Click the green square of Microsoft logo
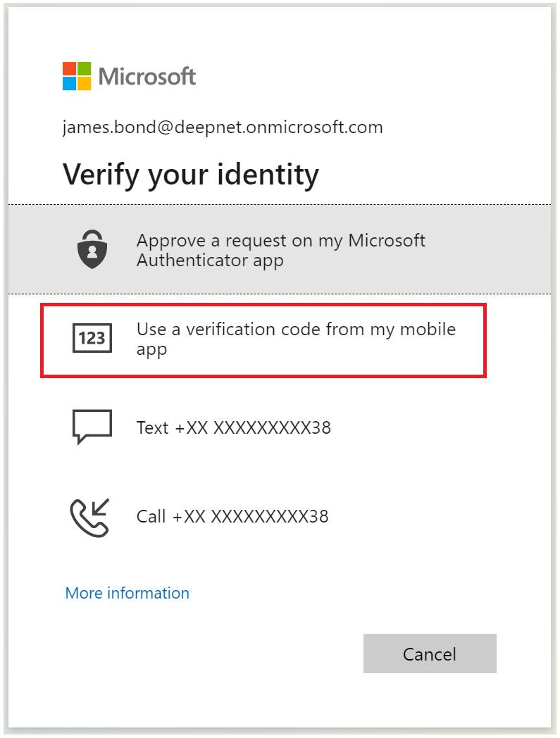Image resolution: width=560 pixels, height=738 pixels. click(85, 68)
